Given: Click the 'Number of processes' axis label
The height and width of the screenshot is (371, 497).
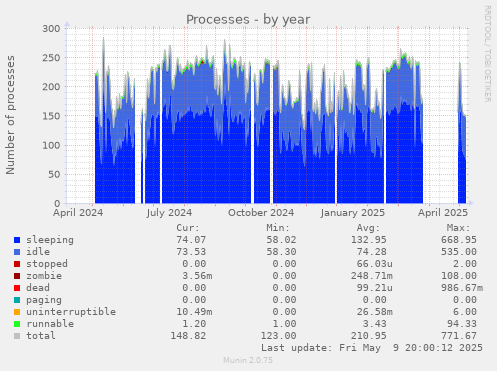Looking at the screenshot, I should tap(10, 115).
